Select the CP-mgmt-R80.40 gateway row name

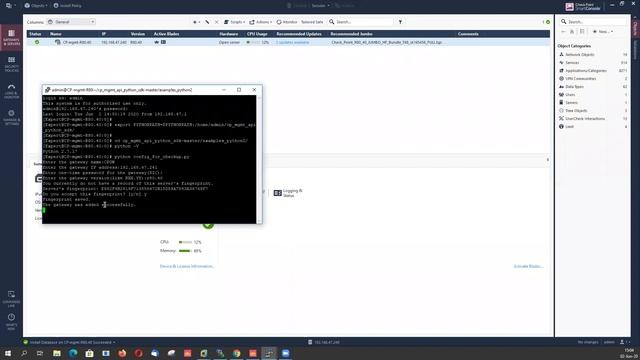[77, 42]
